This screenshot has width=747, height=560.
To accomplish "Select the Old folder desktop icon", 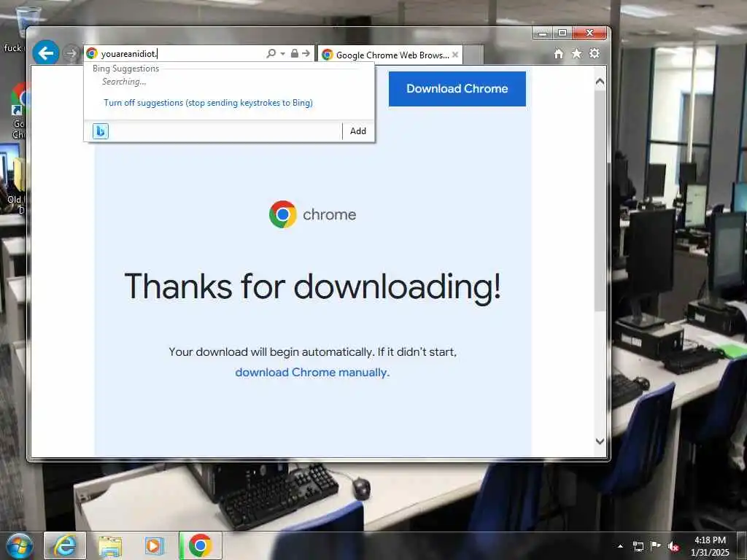I will [17, 186].
